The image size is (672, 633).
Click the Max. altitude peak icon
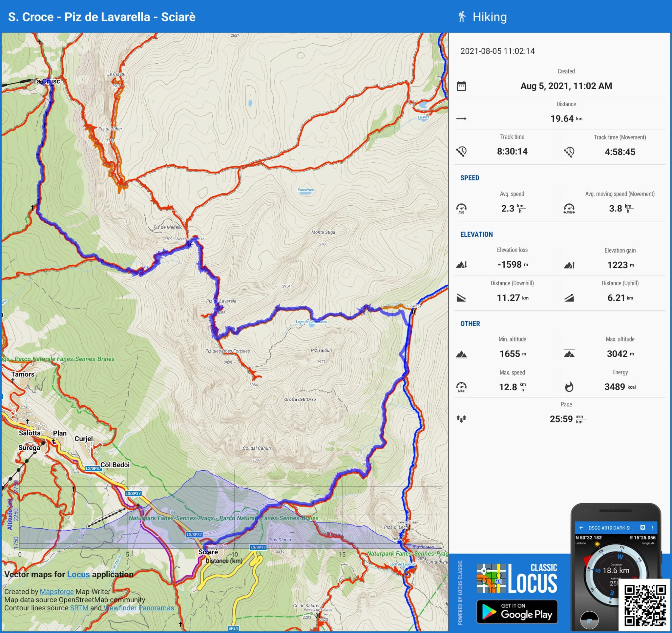coord(569,354)
